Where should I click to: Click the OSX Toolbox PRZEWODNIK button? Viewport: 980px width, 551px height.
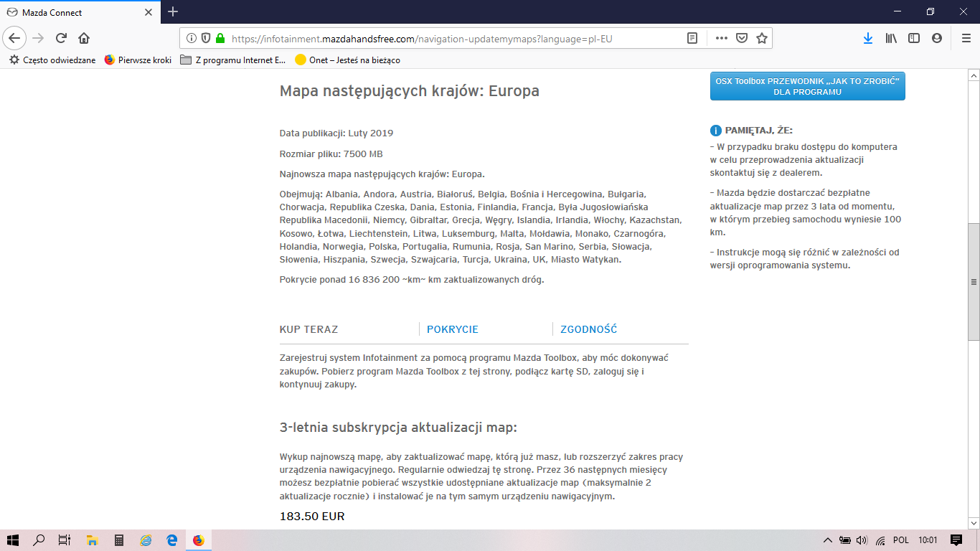(807, 86)
